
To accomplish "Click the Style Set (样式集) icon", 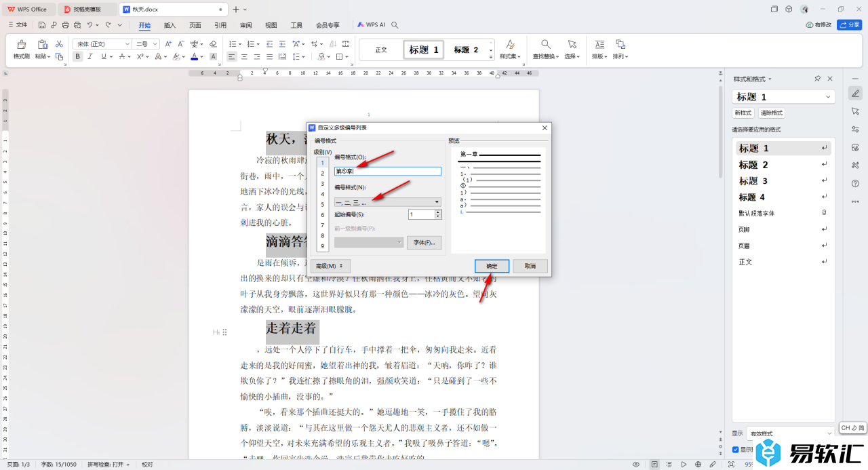I will (x=510, y=44).
